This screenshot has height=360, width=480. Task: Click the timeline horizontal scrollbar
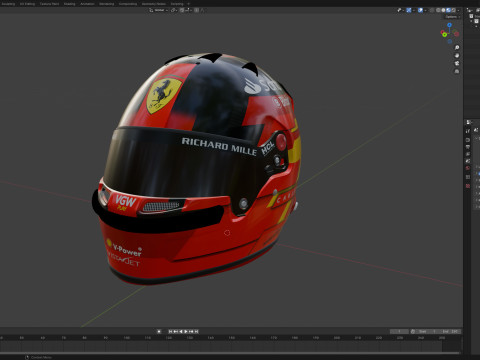[230, 353]
